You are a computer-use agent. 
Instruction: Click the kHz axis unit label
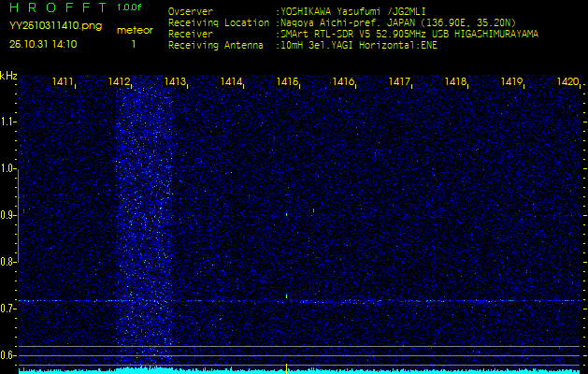pyautogui.click(x=8, y=76)
